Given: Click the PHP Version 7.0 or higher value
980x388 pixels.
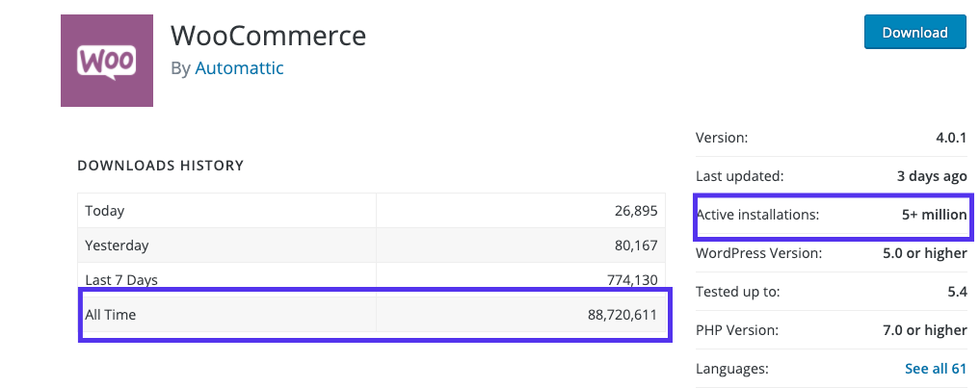Looking at the screenshot, I should [x=926, y=330].
